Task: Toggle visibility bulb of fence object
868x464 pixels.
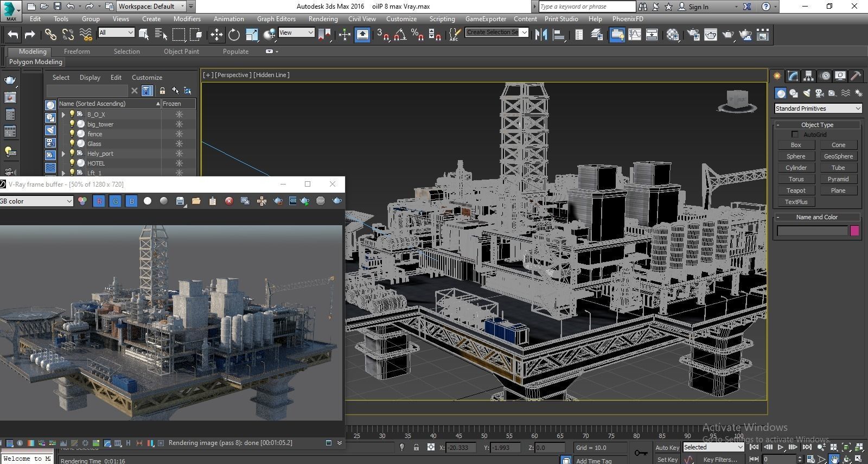Action: [72, 134]
